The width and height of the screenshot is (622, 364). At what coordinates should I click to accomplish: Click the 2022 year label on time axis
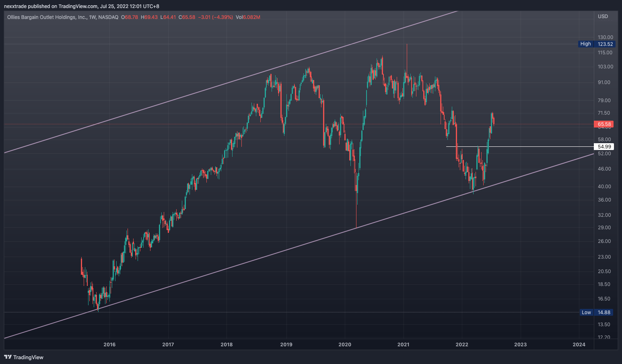coord(462,344)
